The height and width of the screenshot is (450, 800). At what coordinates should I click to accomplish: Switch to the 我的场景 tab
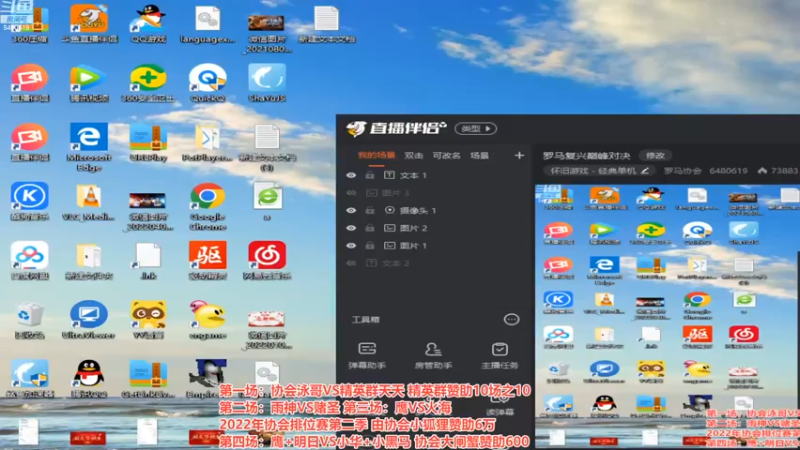(x=377, y=156)
